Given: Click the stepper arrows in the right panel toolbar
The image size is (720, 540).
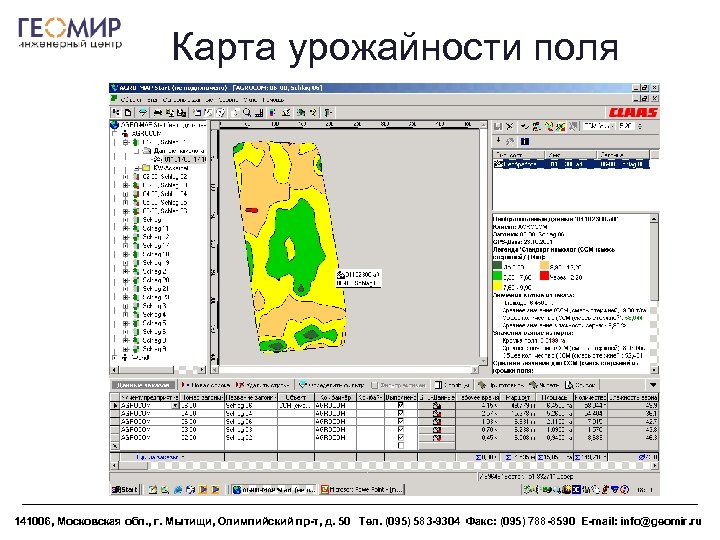Looking at the screenshot, I should point(641,126).
